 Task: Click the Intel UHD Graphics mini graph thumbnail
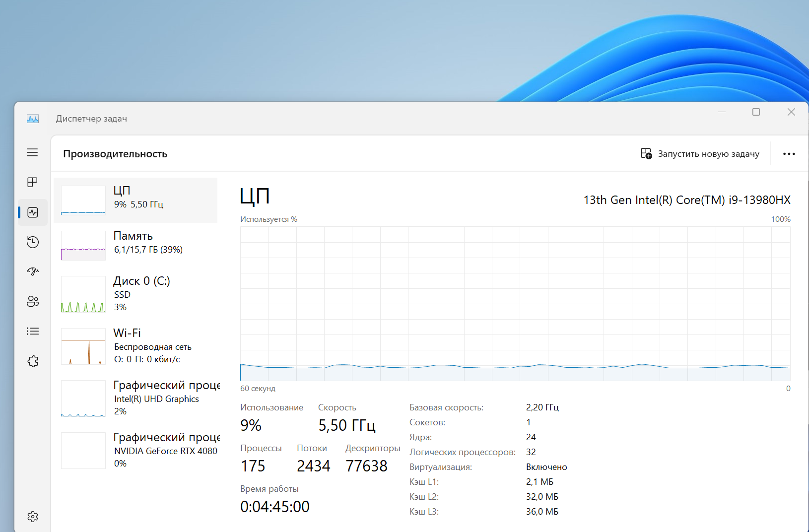[x=83, y=398]
